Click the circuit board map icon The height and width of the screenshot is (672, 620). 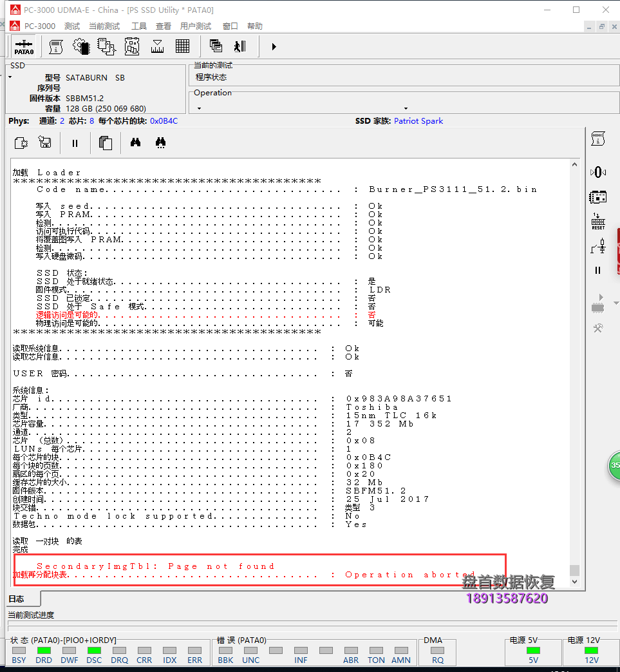[132, 47]
